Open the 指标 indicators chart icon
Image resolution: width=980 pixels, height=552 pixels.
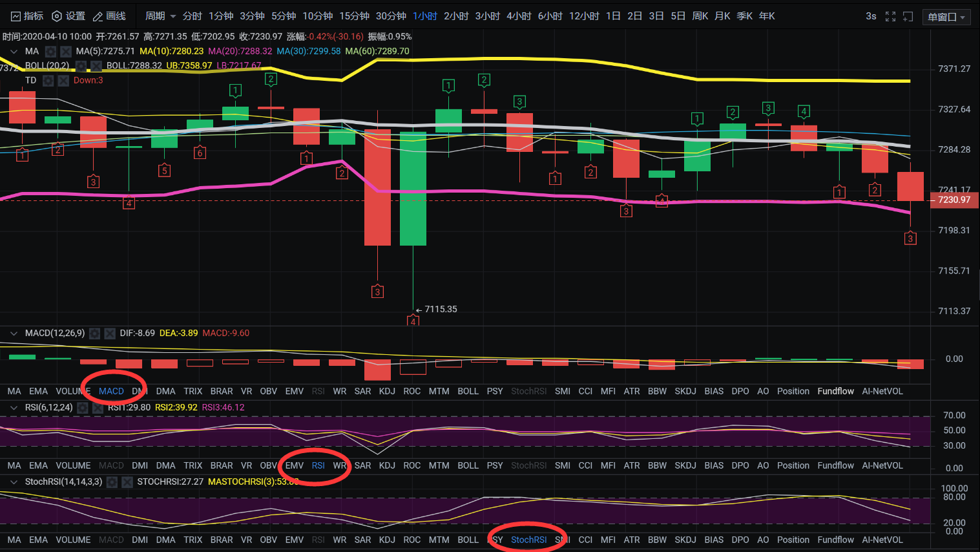[16, 16]
